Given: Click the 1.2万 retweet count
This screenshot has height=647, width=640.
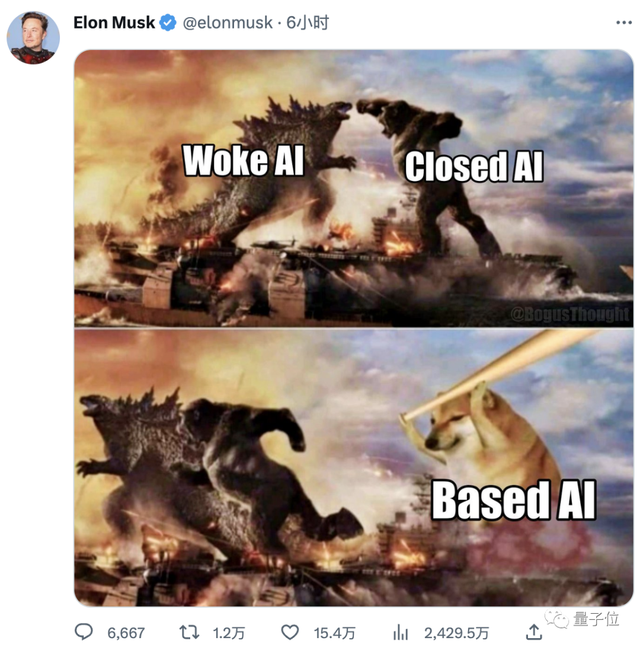Looking at the screenshot, I should pos(229,633).
